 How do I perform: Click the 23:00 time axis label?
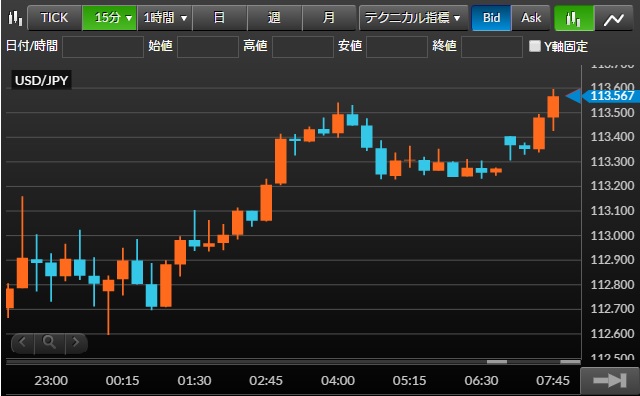(51, 380)
